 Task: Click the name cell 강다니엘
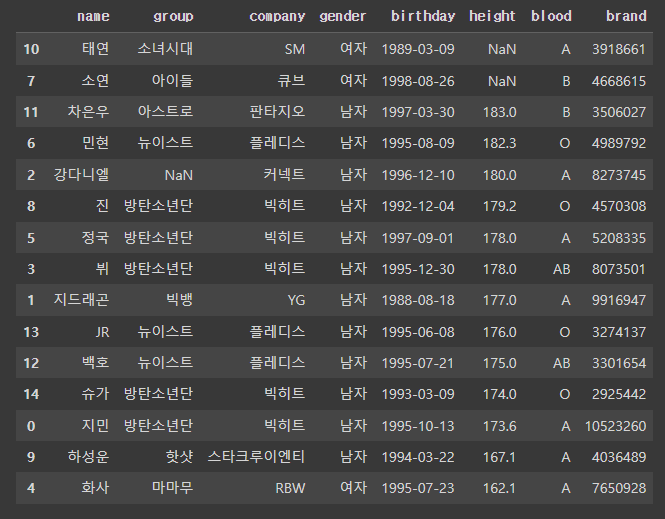pyautogui.click(x=81, y=174)
